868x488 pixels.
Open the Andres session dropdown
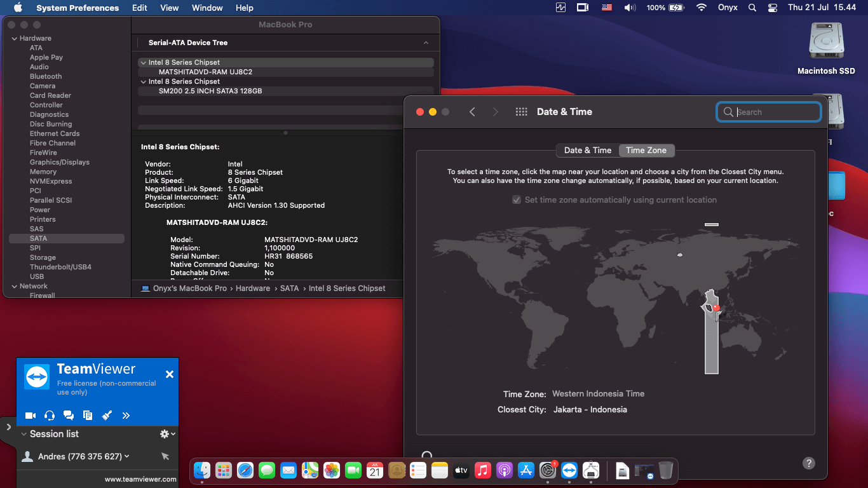[127, 456]
